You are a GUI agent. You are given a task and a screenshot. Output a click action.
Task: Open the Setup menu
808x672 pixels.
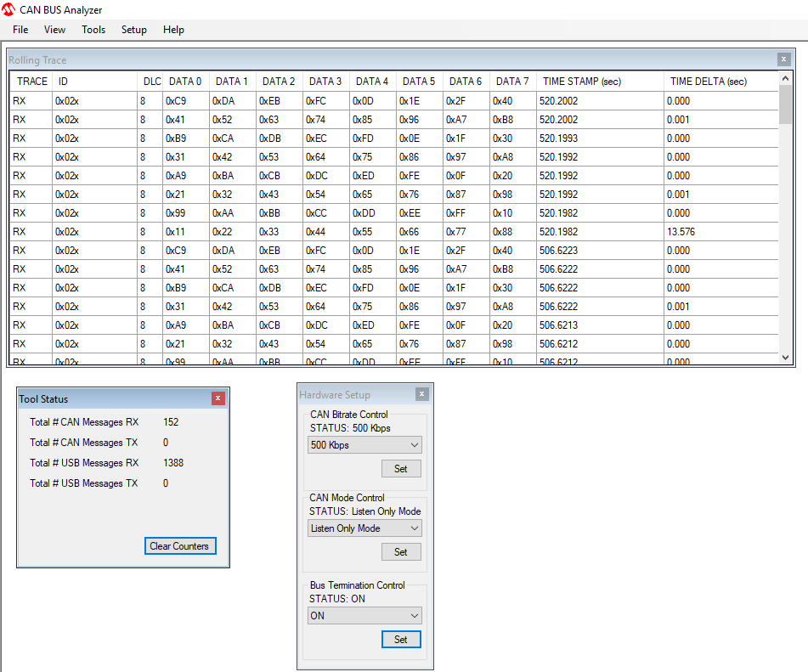(133, 30)
